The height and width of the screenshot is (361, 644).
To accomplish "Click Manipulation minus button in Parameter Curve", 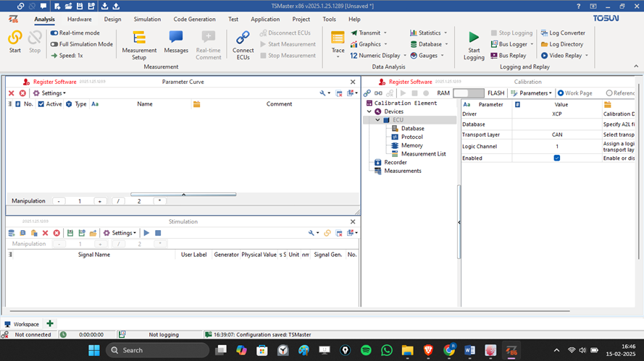I will (x=59, y=201).
